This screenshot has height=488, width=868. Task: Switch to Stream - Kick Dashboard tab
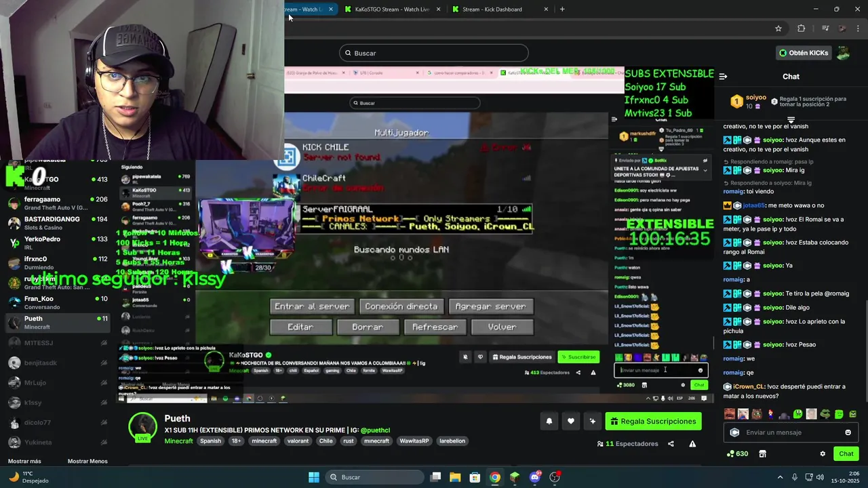point(491,9)
